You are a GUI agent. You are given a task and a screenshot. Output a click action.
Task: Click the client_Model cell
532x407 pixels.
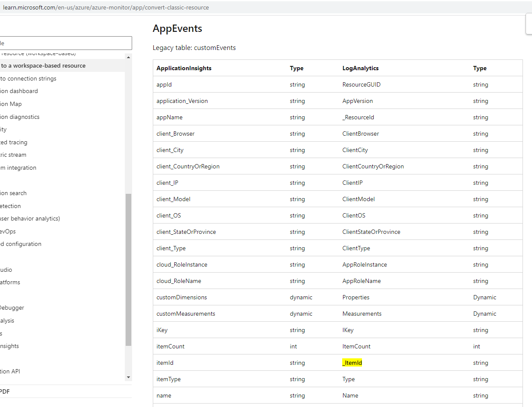[173, 199]
